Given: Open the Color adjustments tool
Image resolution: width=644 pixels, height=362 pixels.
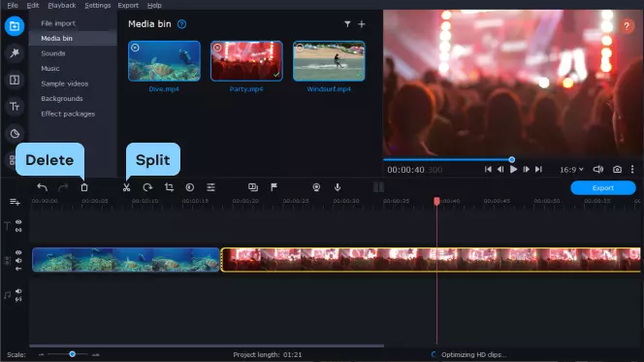Looking at the screenshot, I should click(190, 187).
